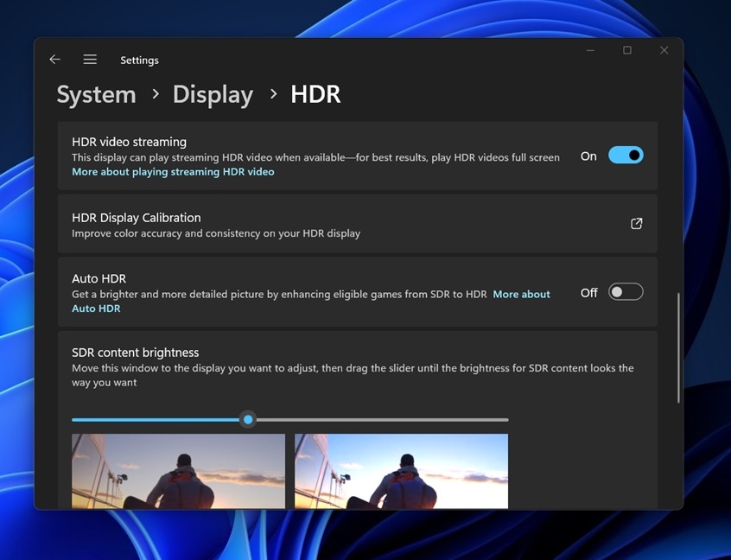This screenshot has width=731, height=560.
Task: Select the HDR Display Calibration row
Action: click(346, 223)
